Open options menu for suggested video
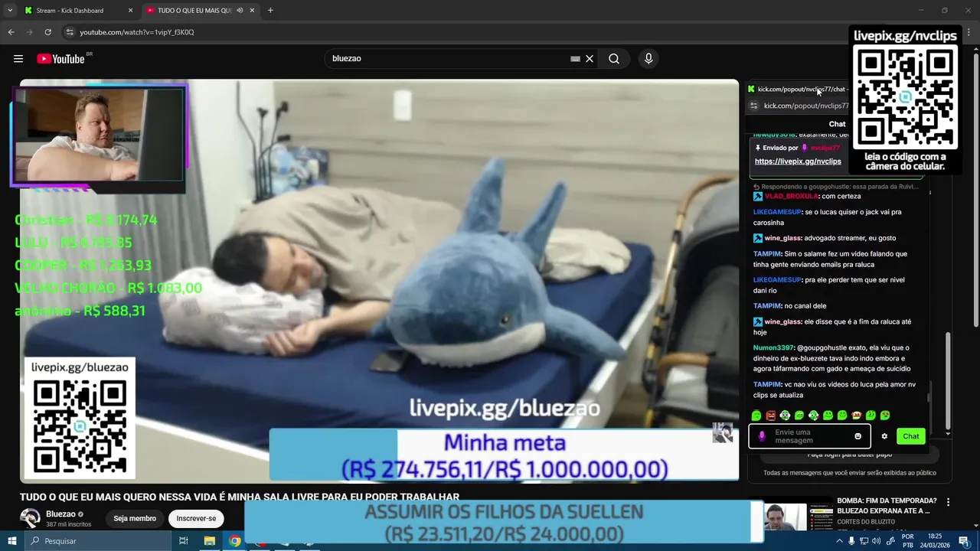The height and width of the screenshot is (551, 980). point(949,503)
